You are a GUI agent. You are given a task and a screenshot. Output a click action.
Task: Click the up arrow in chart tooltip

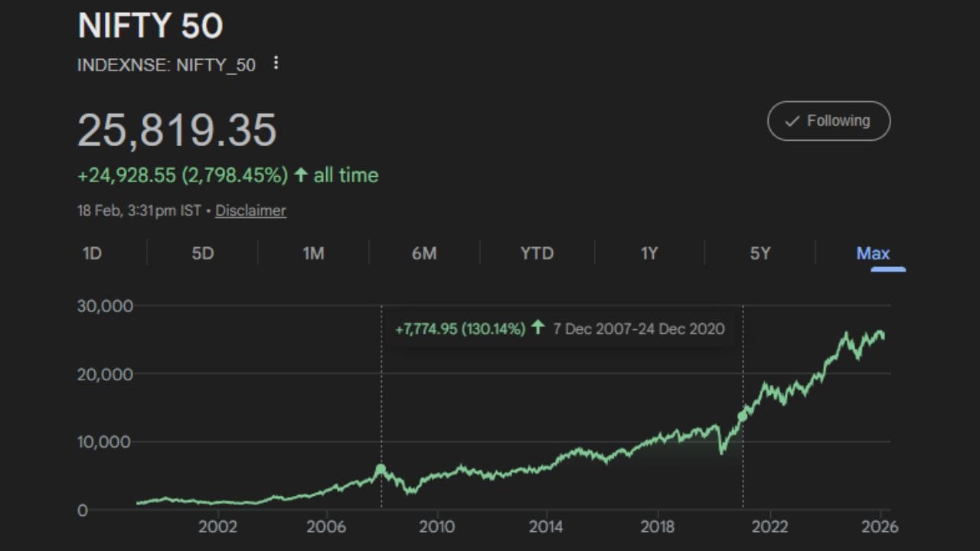(x=538, y=328)
